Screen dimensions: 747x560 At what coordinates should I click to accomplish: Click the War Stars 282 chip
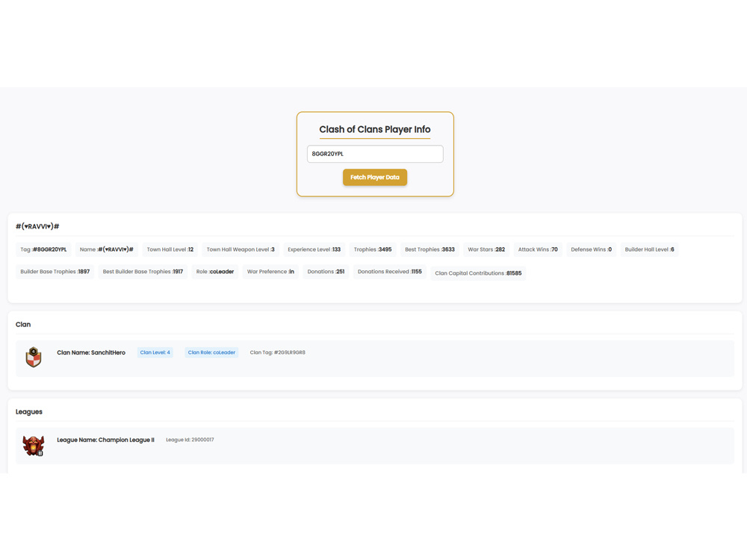[486, 249]
